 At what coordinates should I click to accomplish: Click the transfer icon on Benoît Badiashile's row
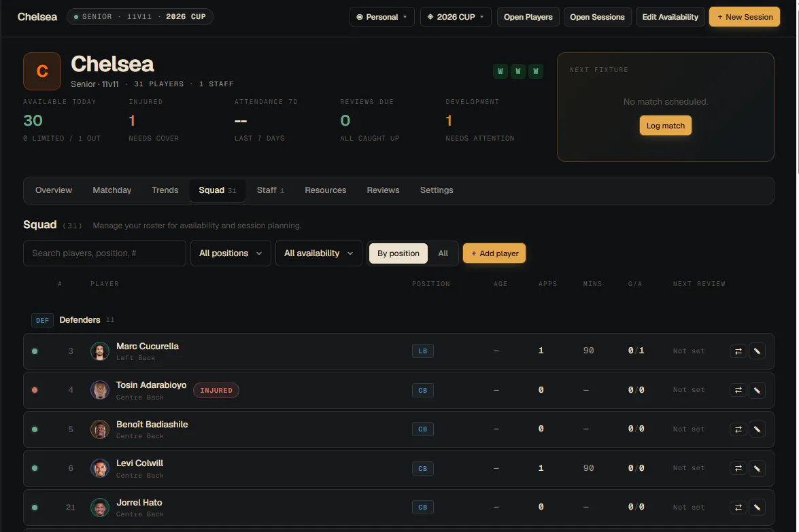[738, 429]
